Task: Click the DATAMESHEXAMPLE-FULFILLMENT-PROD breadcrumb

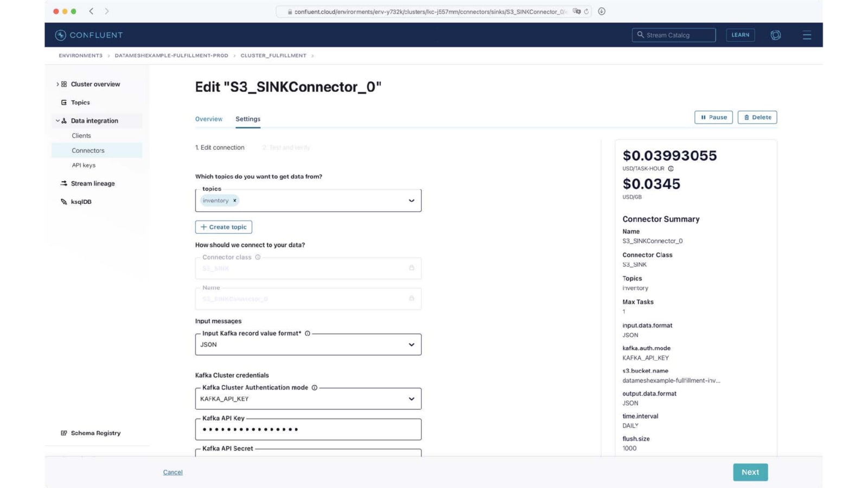Action: [x=171, y=55]
